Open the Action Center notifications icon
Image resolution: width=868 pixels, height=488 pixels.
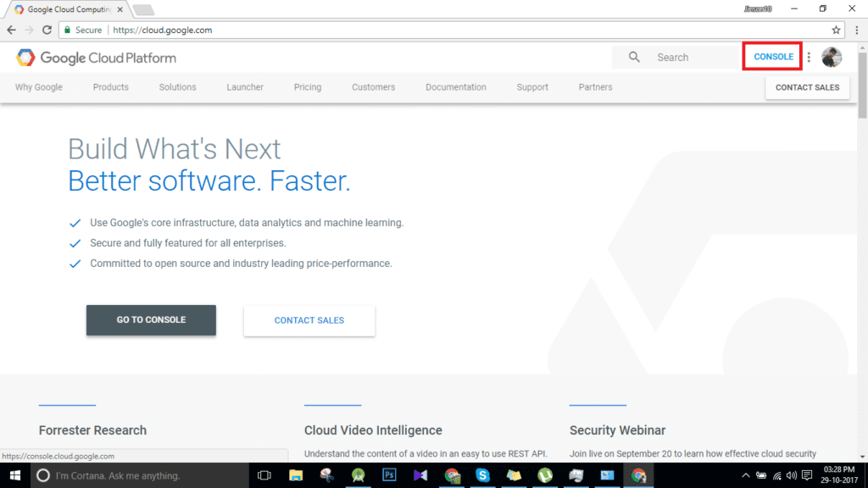pos(807,476)
